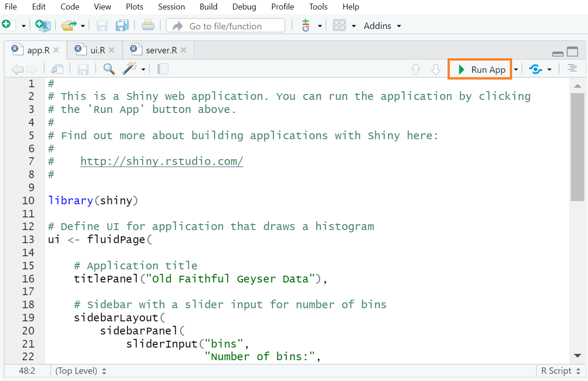Open the Run App options dropdown arrow
588x381 pixels.
point(516,70)
